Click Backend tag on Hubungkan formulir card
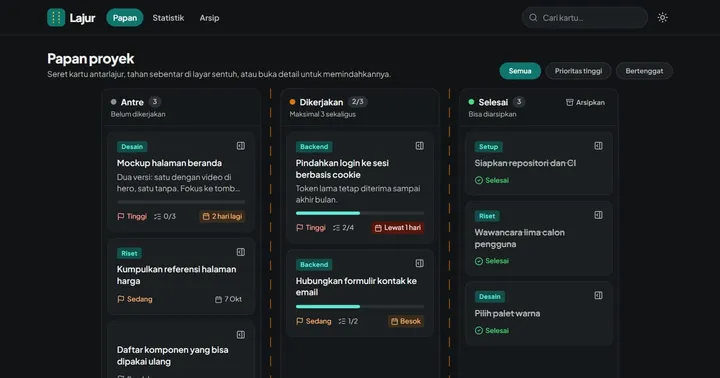 pos(314,265)
